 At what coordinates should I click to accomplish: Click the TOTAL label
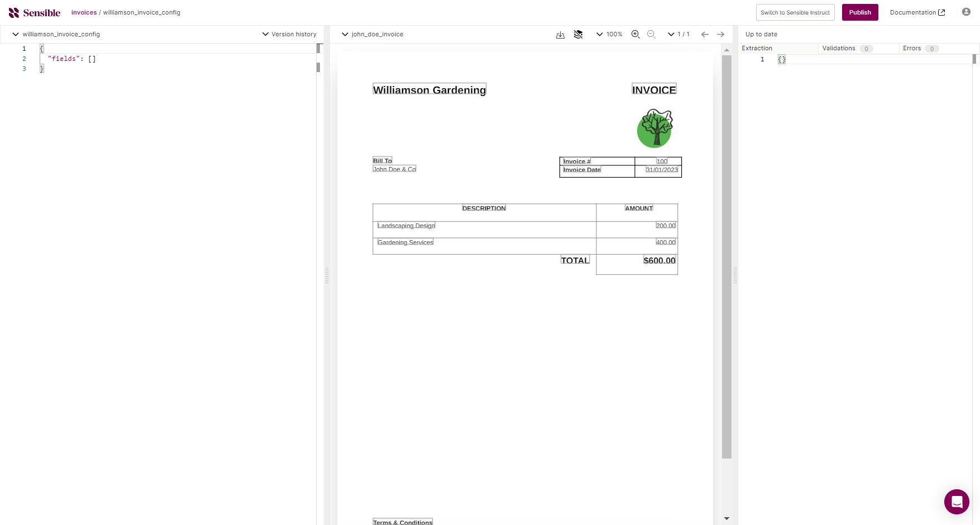pyautogui.click(x=575, y=260)
